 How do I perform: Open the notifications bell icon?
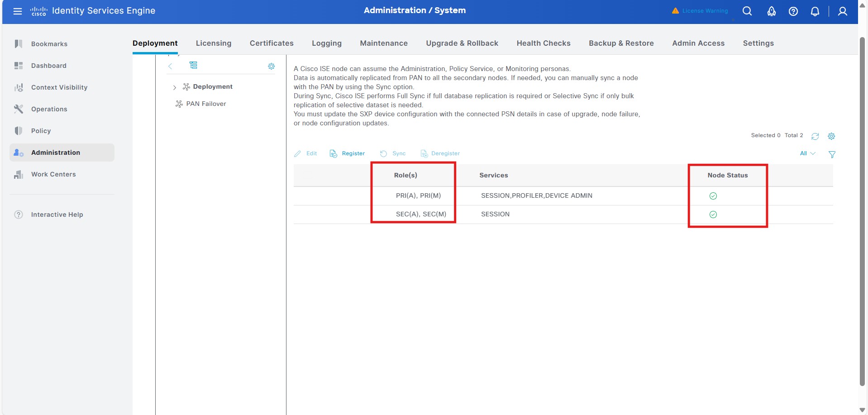pos(815,11)
